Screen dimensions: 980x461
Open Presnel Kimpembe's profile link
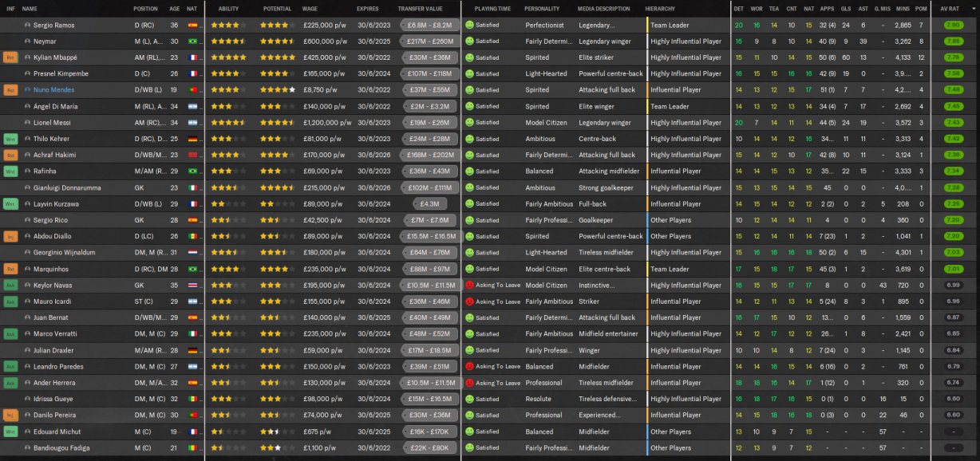(61, 74)
